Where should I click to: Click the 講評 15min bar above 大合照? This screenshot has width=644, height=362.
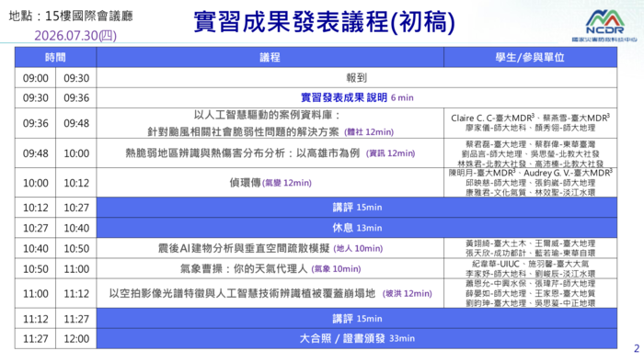pos(357,319)
